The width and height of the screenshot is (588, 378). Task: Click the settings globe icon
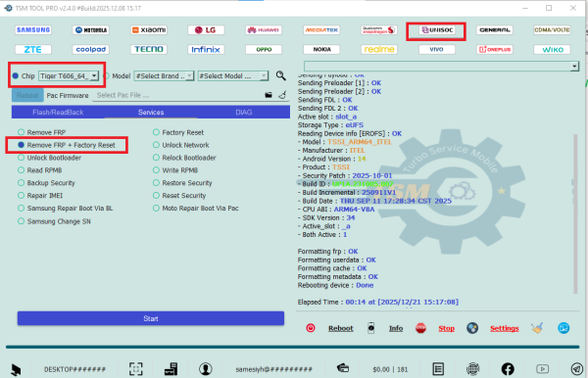tap(472, 328)
